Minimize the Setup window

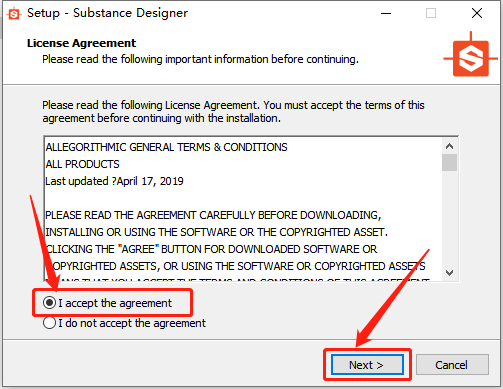click(386, 13)
